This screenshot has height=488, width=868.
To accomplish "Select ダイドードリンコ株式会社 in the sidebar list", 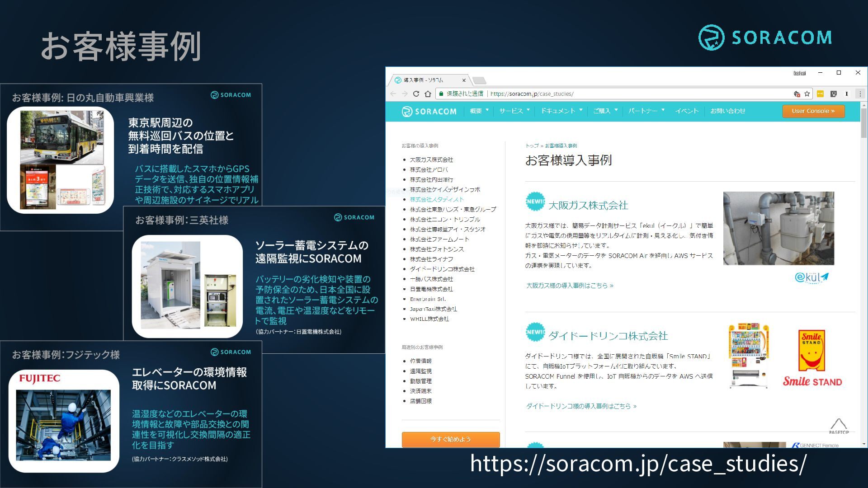I will (x=442, y=269).
